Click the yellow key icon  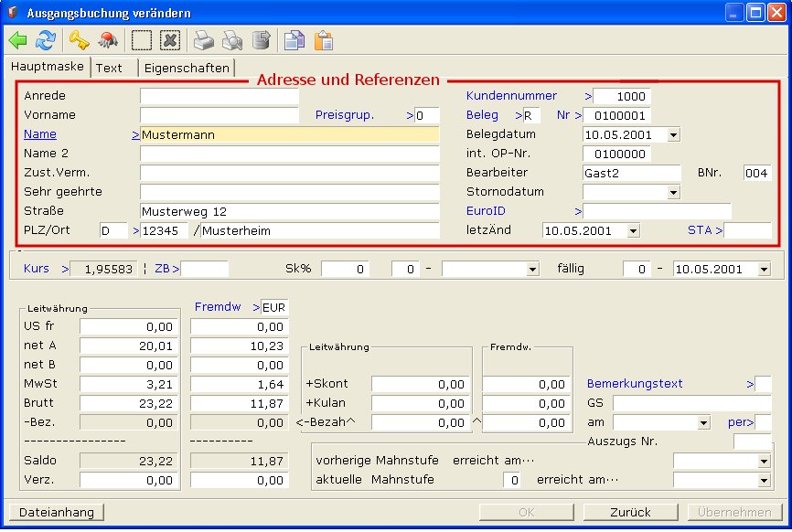(x=80, y=40)
